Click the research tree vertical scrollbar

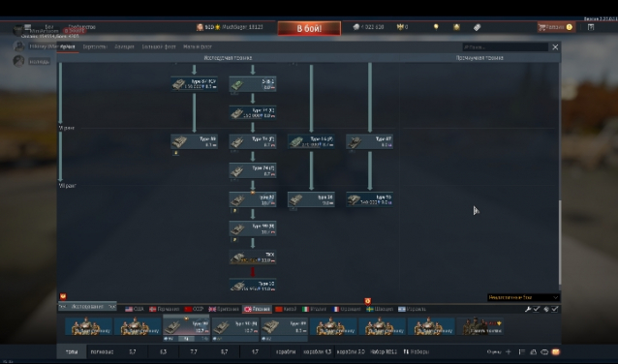coord(559,244)
